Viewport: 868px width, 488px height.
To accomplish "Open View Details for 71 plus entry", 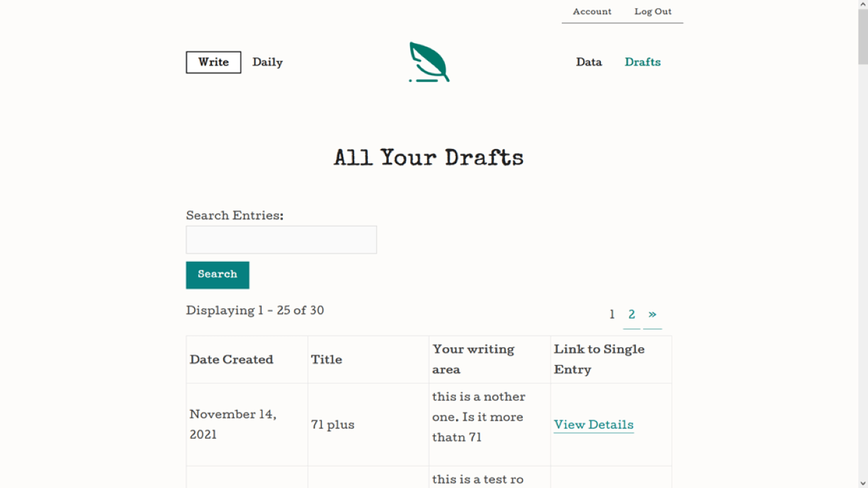I will 593,424.
